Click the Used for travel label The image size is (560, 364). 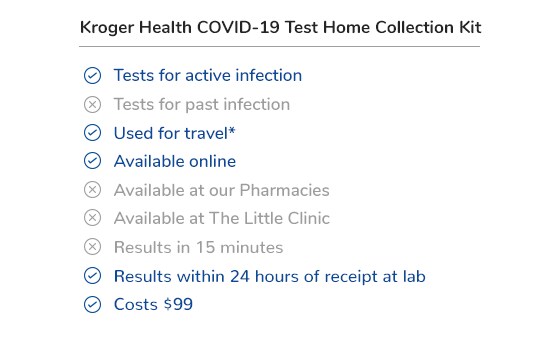click(170, 133)
